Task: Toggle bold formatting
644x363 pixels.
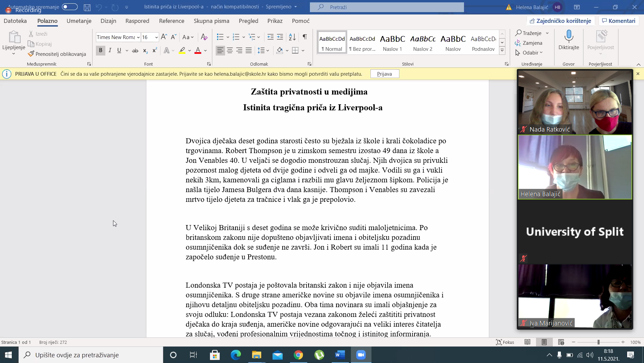Action: [x=100, y=50]
